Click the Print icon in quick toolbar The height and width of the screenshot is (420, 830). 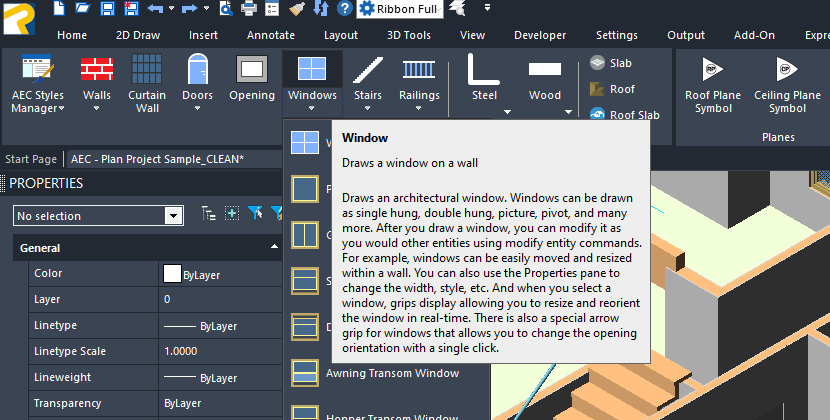pyautogui.click(x=274, y=9)
